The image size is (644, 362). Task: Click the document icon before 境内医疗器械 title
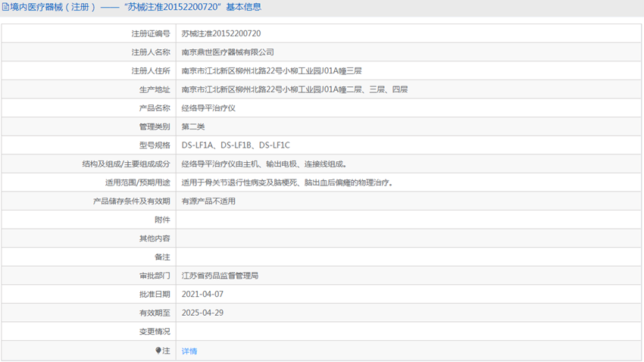(5, 7)
